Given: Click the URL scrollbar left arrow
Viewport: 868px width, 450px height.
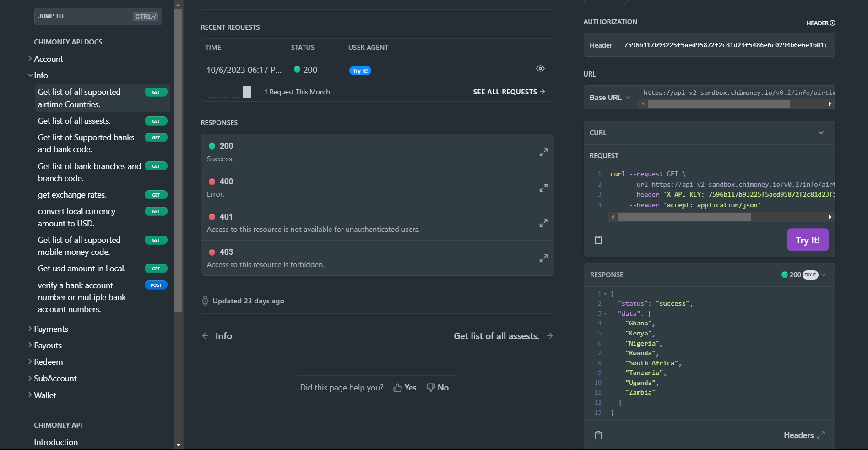Looking at the screenshot, I should [643, 104].
